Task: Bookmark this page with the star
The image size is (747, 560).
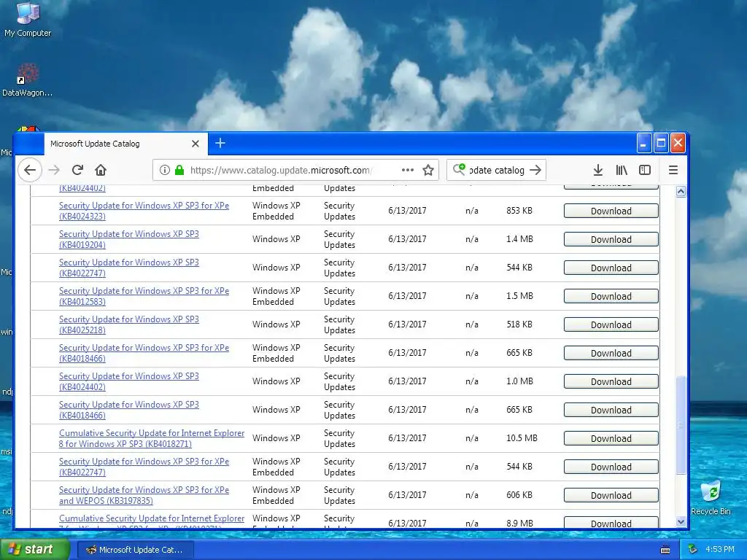Action: click(428, 170)
